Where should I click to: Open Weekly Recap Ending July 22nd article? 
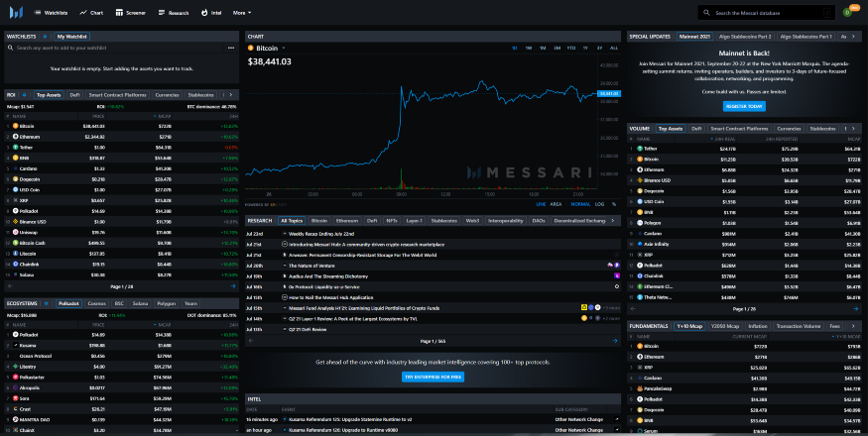point(321,234)
